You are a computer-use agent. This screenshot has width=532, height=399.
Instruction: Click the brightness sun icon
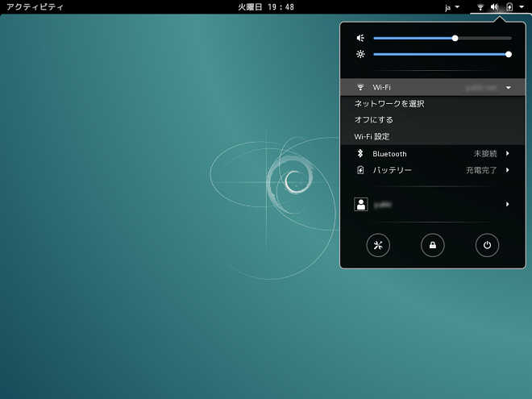[360, 54]
